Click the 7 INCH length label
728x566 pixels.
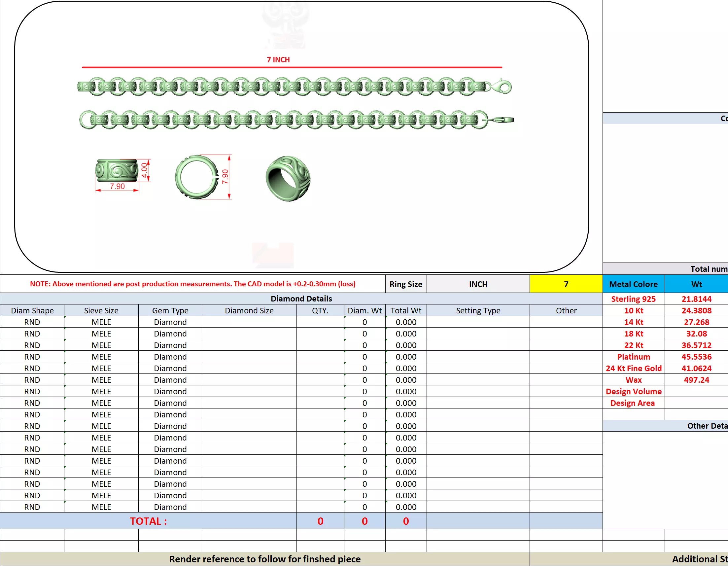click(278, 60)
